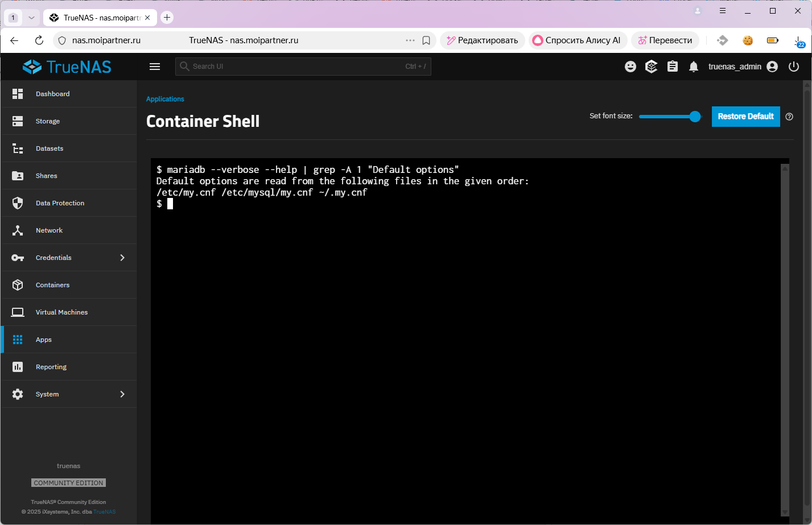Screen dimensions: 812x525
Task: Click the browser bookmark icon
Action: point(426,40)
